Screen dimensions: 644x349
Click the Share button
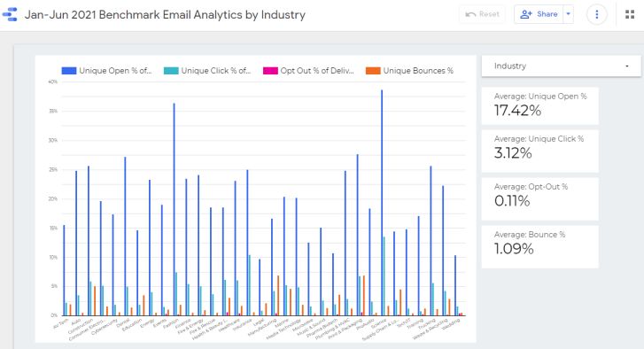coord(539,14)
